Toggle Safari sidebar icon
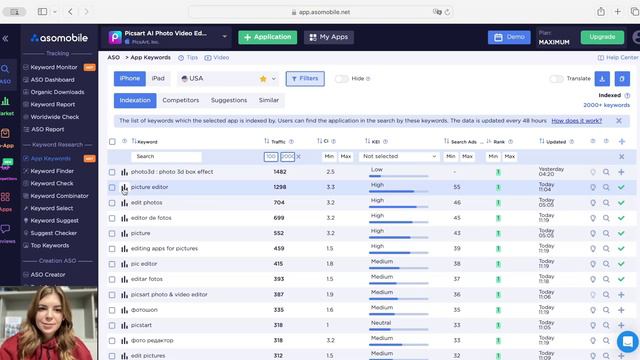The image size is (640, 360). (x=42, y=12)
